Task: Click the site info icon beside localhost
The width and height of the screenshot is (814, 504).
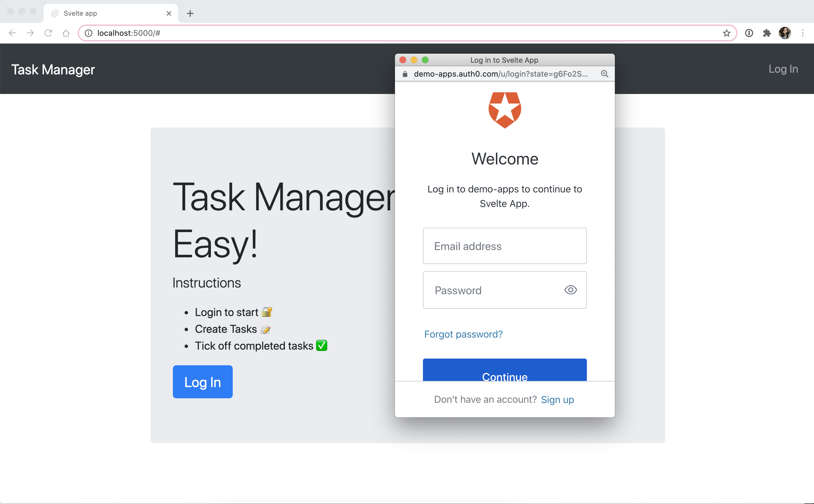Action: pyautogui.click(x=88, y=33)
